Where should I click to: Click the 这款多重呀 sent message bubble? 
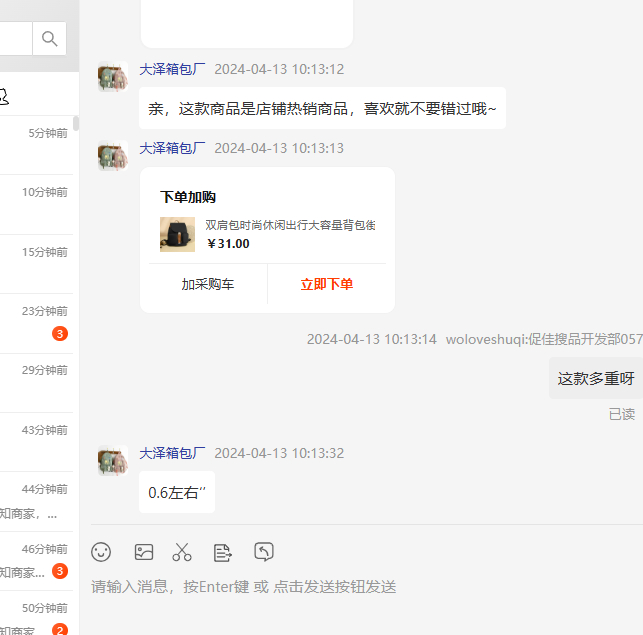pos(596,379)
